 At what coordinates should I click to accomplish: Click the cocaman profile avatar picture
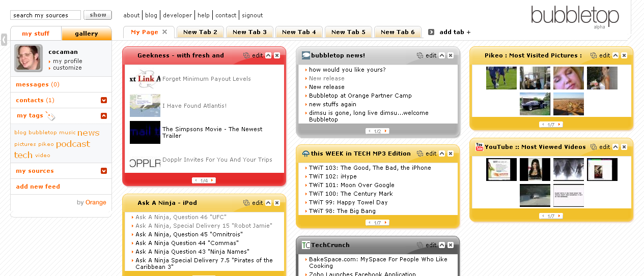(x=29, y=57)
